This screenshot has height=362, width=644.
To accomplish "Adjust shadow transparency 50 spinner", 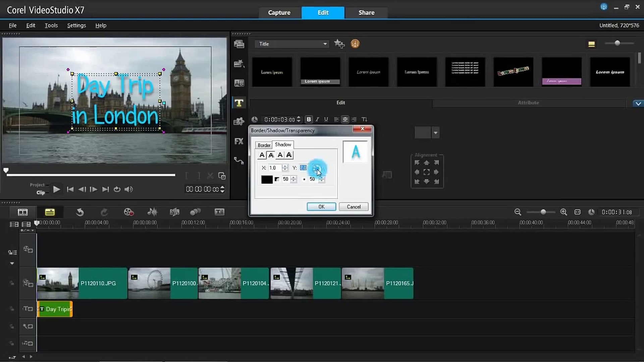I will point(293,179).
